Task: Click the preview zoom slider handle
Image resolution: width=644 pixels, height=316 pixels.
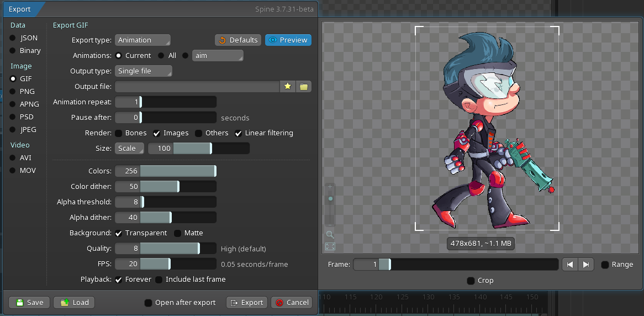Action: tap(330, 199)
